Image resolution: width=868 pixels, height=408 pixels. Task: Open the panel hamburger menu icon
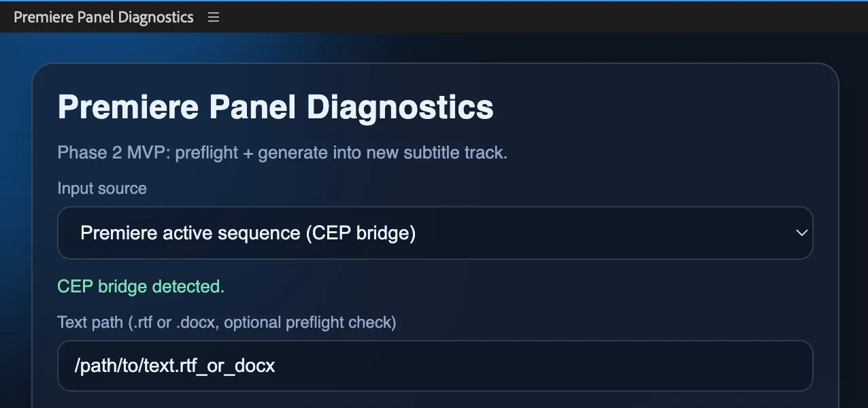[214, 17]
